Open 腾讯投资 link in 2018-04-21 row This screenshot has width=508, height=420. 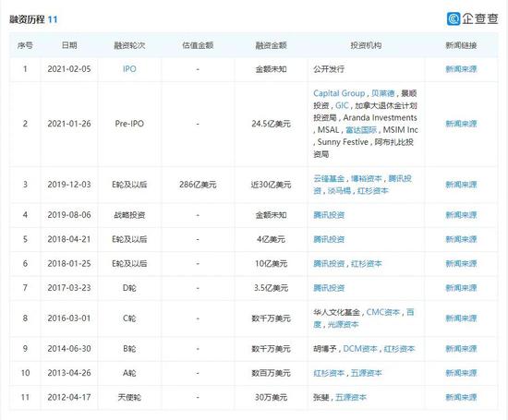tap(329, 239)
